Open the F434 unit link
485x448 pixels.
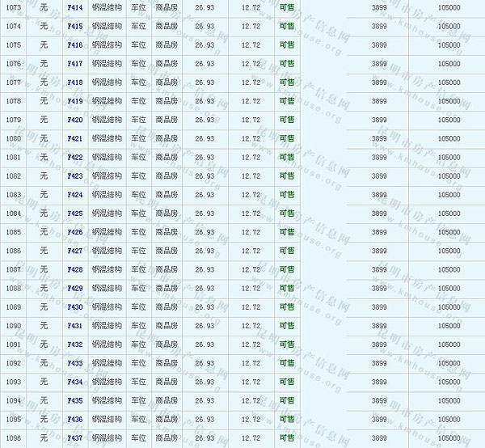point(74,382)
